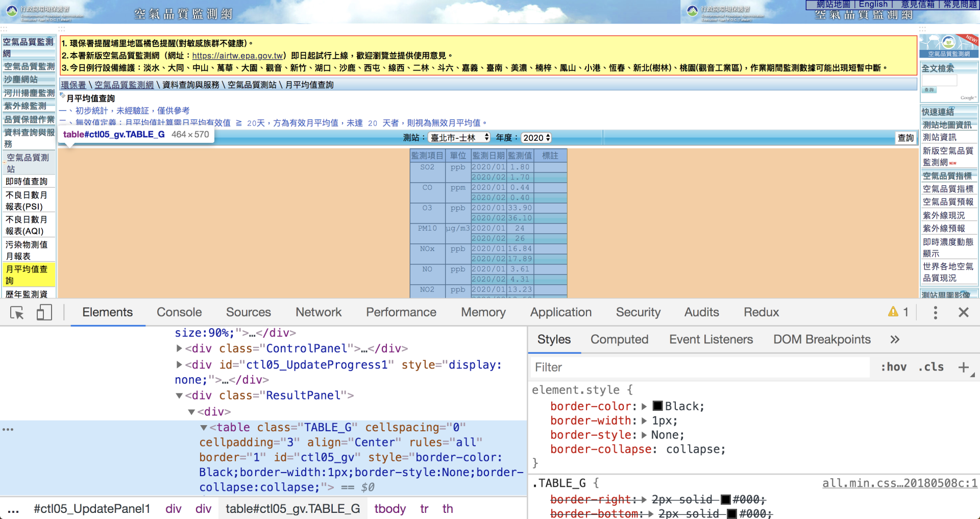Click the Black border-color swatch
This screenshot has width=980, height=519.
coord(657,406)
